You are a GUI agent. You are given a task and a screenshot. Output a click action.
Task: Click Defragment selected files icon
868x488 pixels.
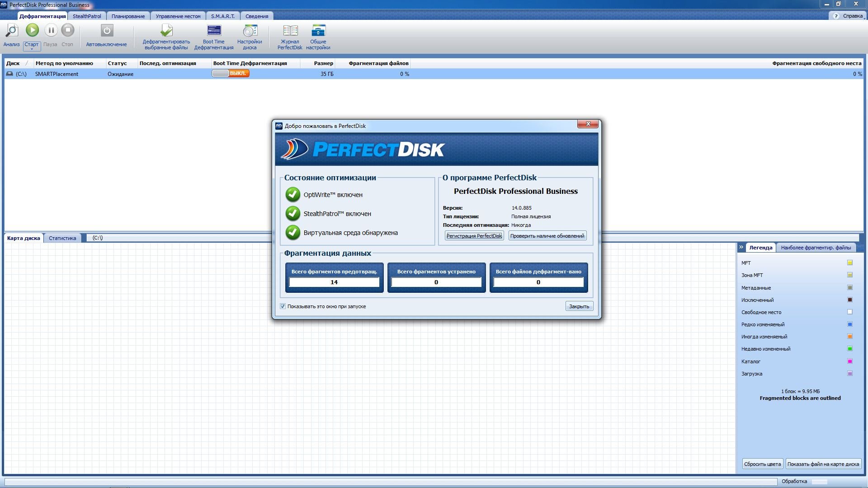point(166,31)
